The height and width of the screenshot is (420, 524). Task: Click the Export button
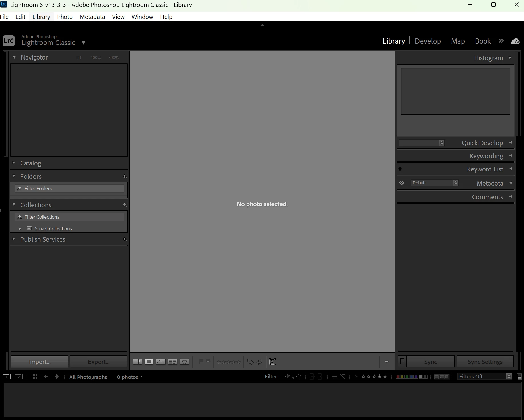pos(99,362)
